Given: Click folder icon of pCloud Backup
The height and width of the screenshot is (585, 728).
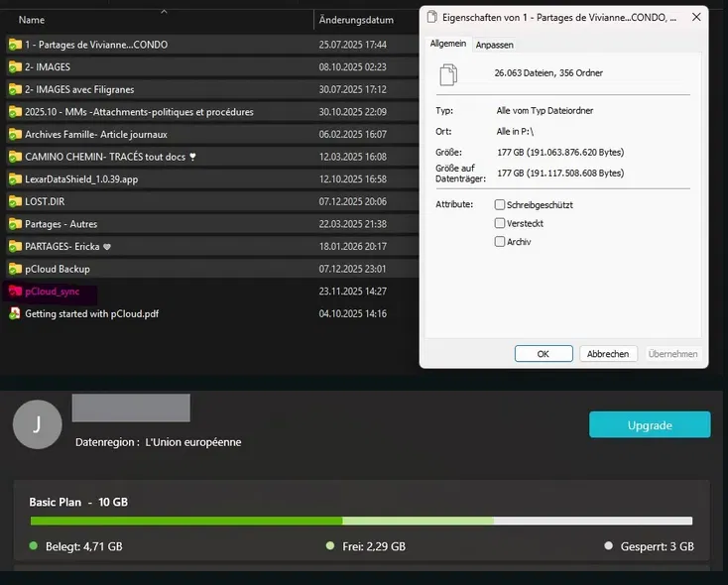Looking at the screenshot, I should (15, 269).
